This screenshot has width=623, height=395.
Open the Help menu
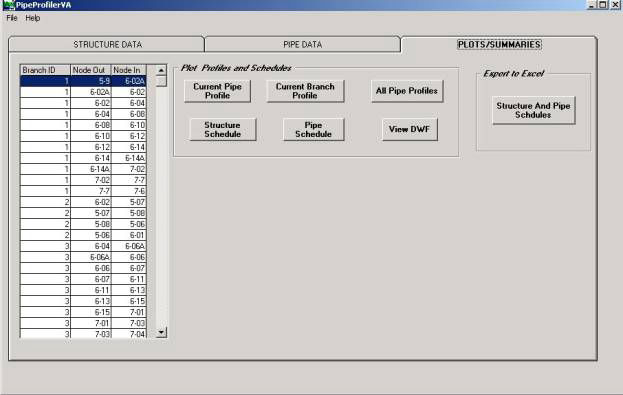coord(33,18)
